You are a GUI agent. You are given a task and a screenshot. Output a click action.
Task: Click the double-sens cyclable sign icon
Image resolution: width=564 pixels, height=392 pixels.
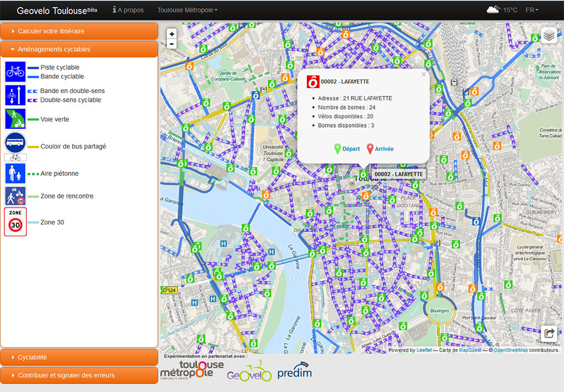click(x=15, y=95)
